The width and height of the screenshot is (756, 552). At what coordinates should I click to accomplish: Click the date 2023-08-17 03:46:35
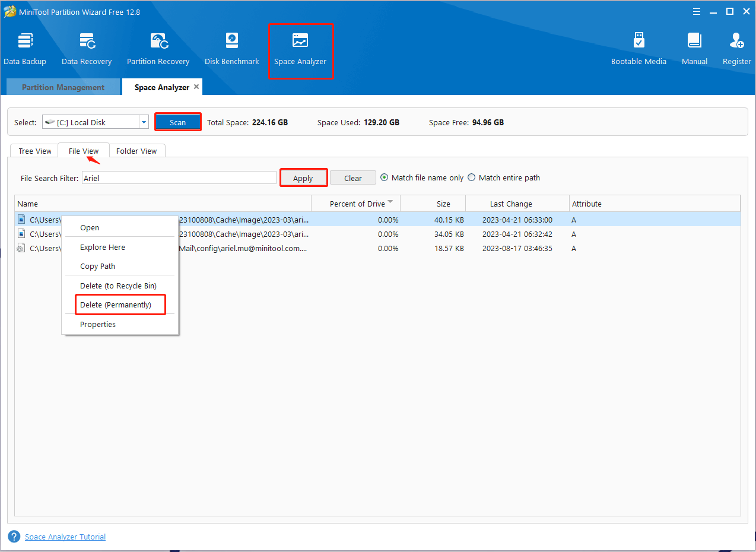517,248
